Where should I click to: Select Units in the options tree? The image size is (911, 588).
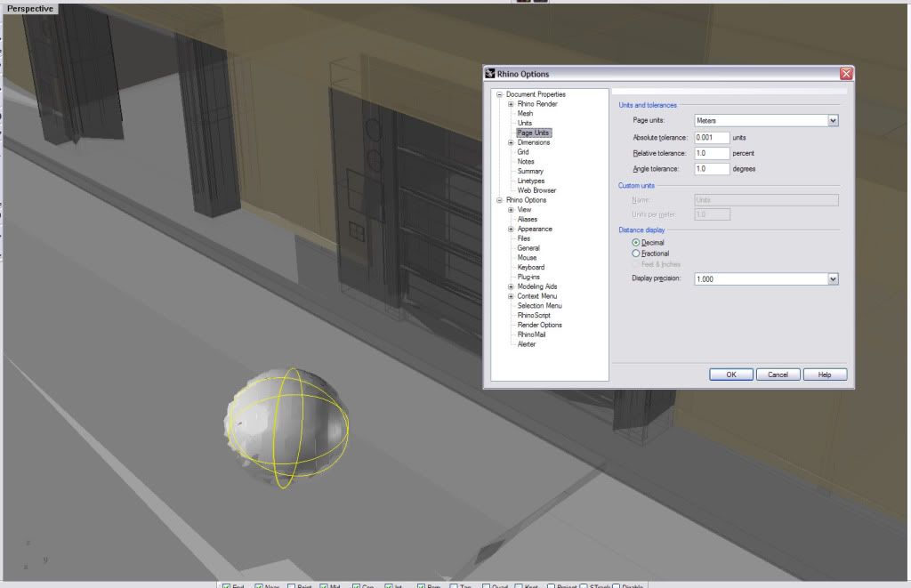coord(525,123)
